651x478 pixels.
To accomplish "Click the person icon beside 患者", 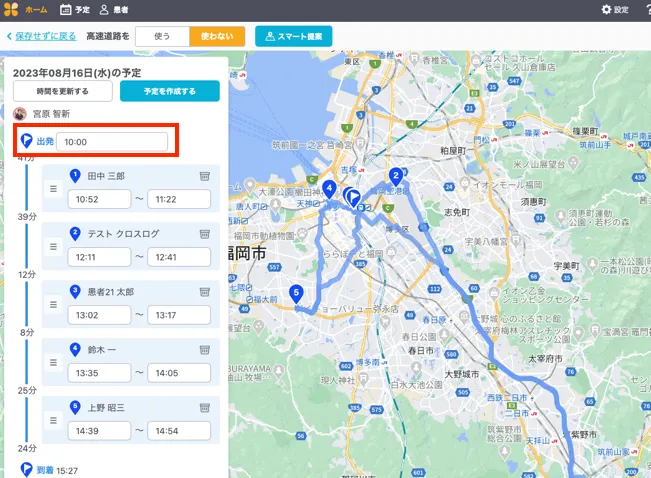I will point(104,10).
